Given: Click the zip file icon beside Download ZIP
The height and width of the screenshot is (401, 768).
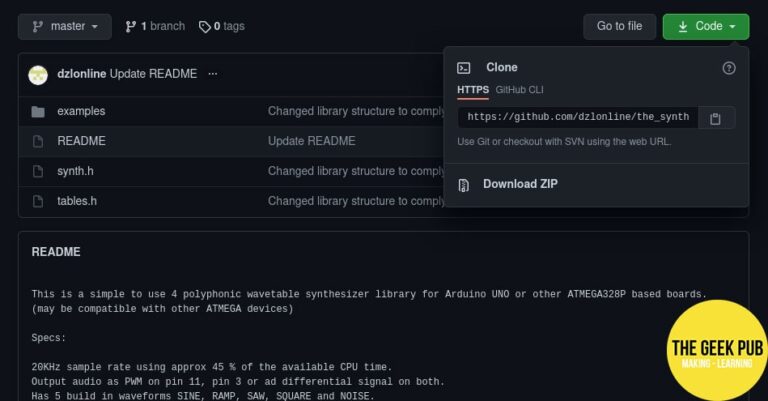Looking at the screenshot, I should (464, 185).
